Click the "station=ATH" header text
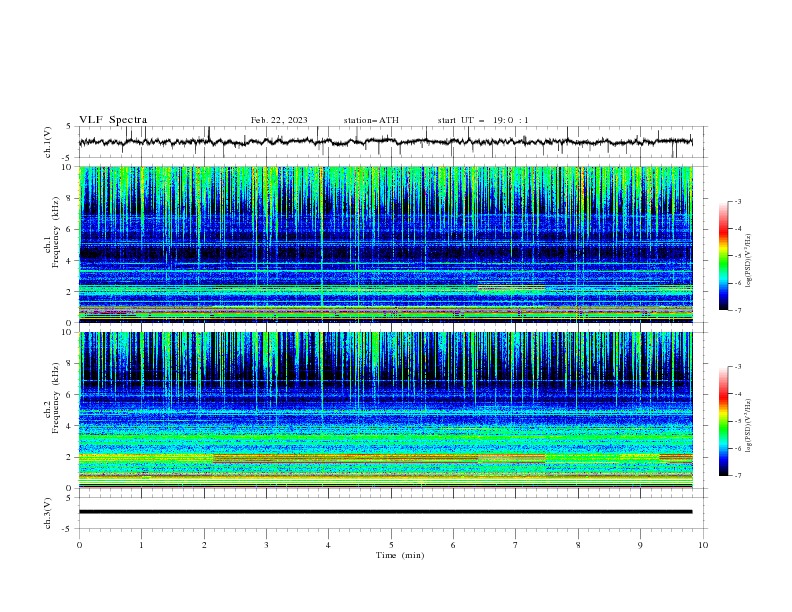 click(371, 120)
